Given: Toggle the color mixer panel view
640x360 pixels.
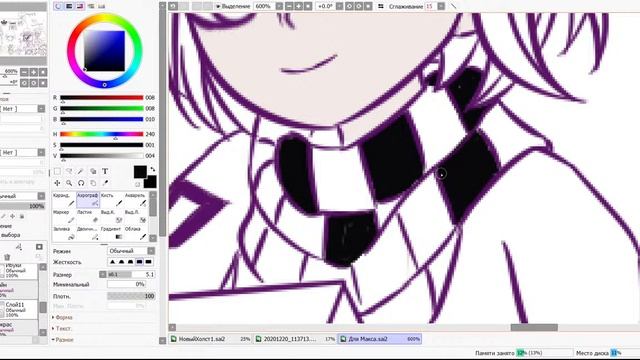Looking at the screenshot, I should pos(91,6).
